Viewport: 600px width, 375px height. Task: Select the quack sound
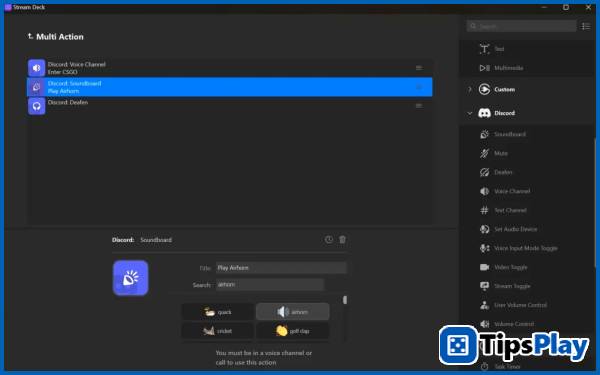click(217, 312)
